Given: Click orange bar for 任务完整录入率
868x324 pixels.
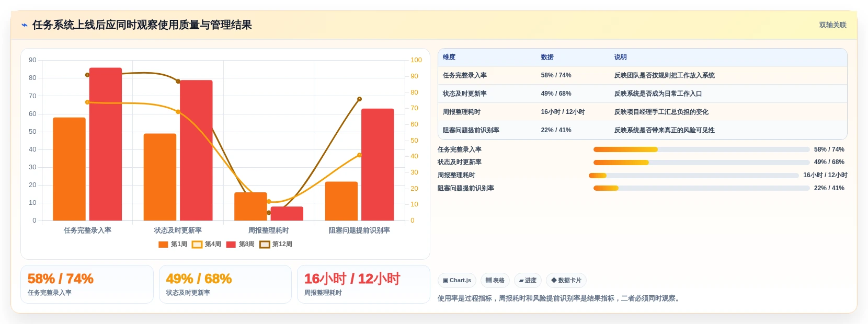Looking at the screenshot, I should 69,169.
